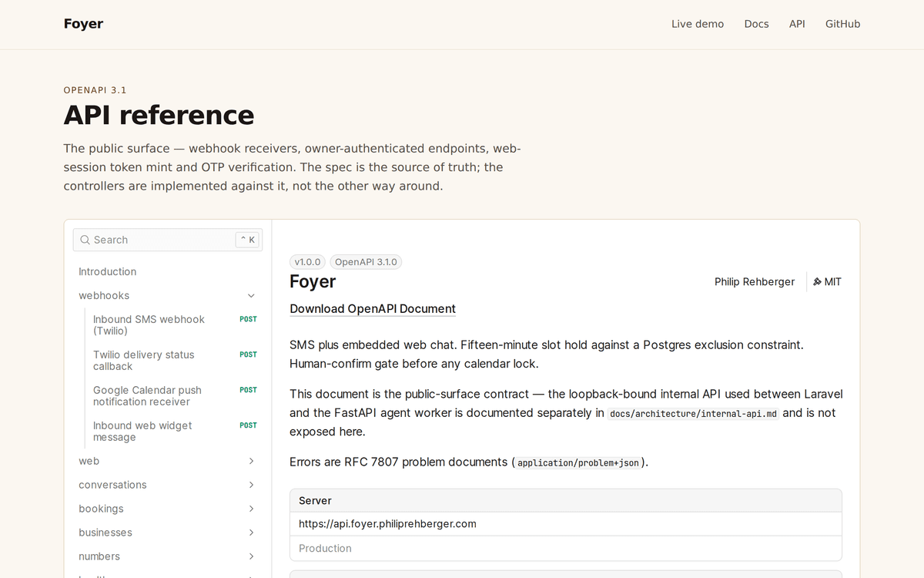Screen dimensions: 924x578
Task: Go to Foyer home logo
Action: tap(83, 24)
